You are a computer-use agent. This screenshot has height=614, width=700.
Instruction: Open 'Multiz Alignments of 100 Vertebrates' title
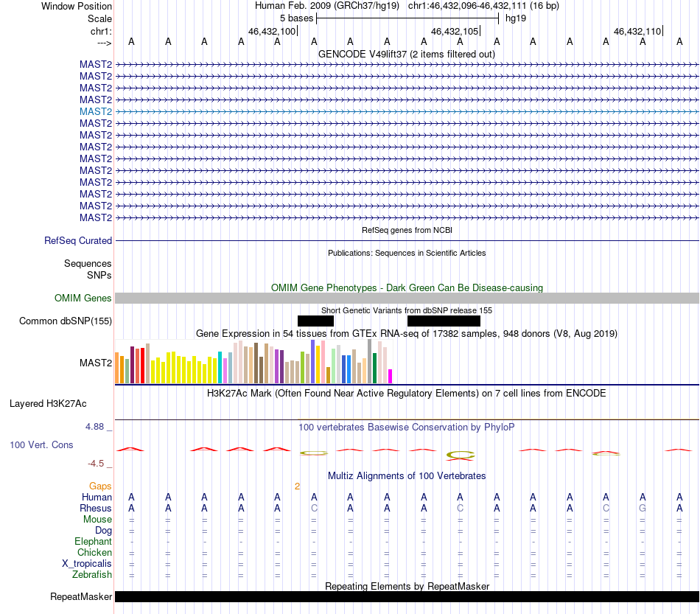click(407, 476)
